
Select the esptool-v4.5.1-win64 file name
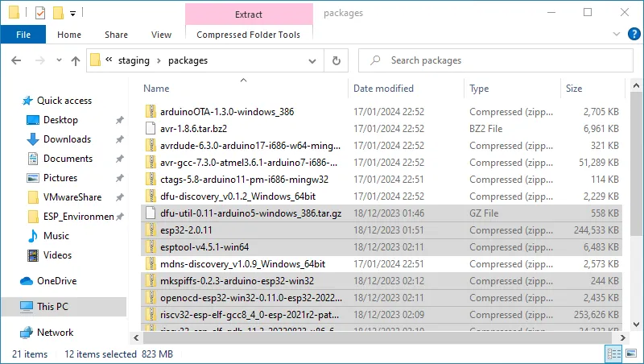(204, 247)
